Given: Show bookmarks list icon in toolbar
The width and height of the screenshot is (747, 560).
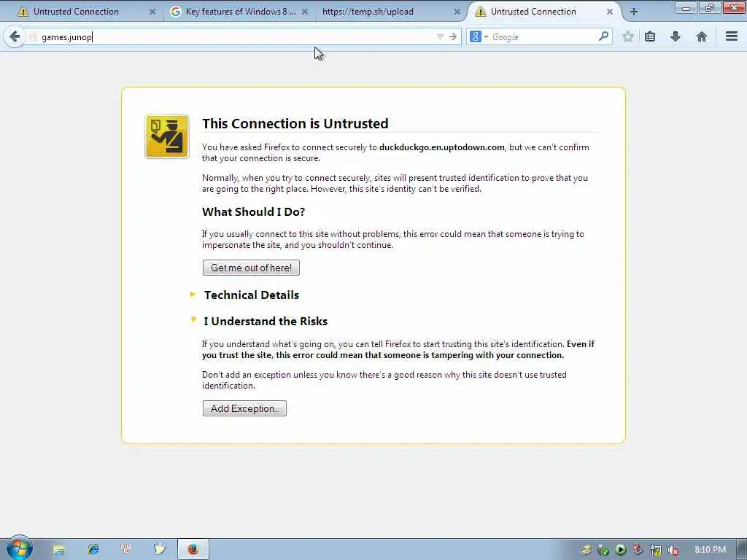Looking at the screenshot, I should point(650,36).
